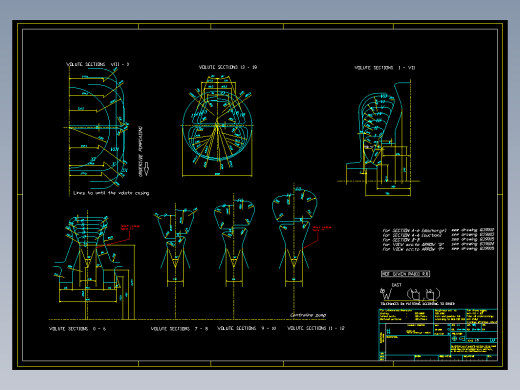Click the 'CAST' text label
This screenshot has width=520, height=390.
coord(396,285)
